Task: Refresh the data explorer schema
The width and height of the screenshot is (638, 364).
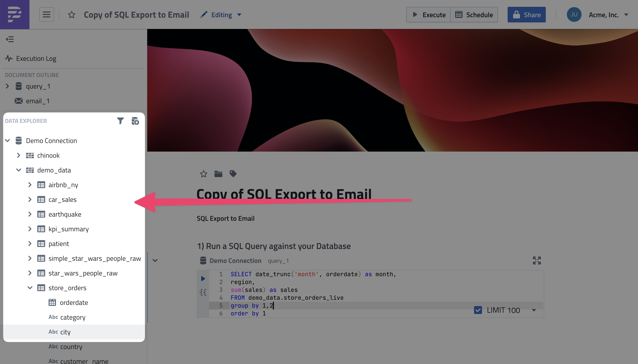Action: [x=135, y=121]
